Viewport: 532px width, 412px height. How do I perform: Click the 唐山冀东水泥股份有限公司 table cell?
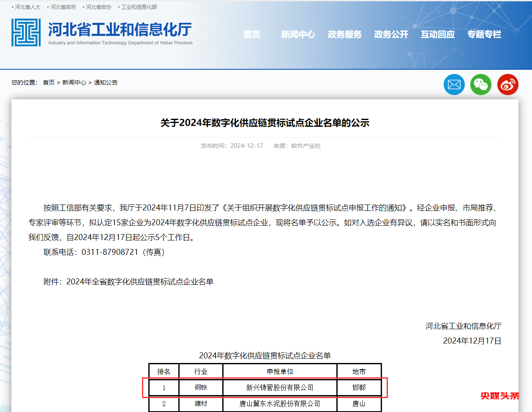[x=280, y=404]
